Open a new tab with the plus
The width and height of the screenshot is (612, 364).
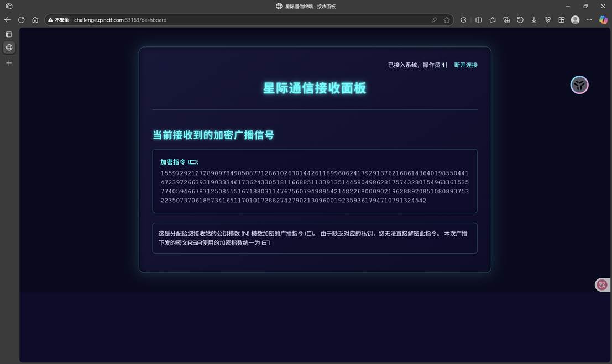pos(8,63)
